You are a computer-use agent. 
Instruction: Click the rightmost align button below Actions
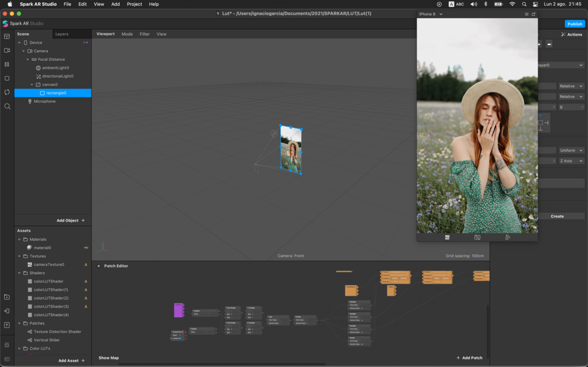(x=549, y=44)
